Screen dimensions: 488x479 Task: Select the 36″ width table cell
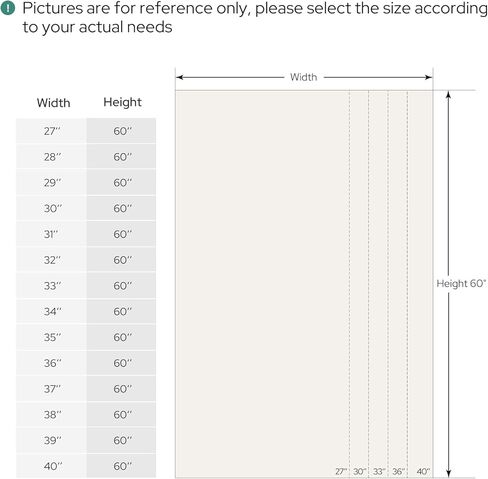point(51,363)
